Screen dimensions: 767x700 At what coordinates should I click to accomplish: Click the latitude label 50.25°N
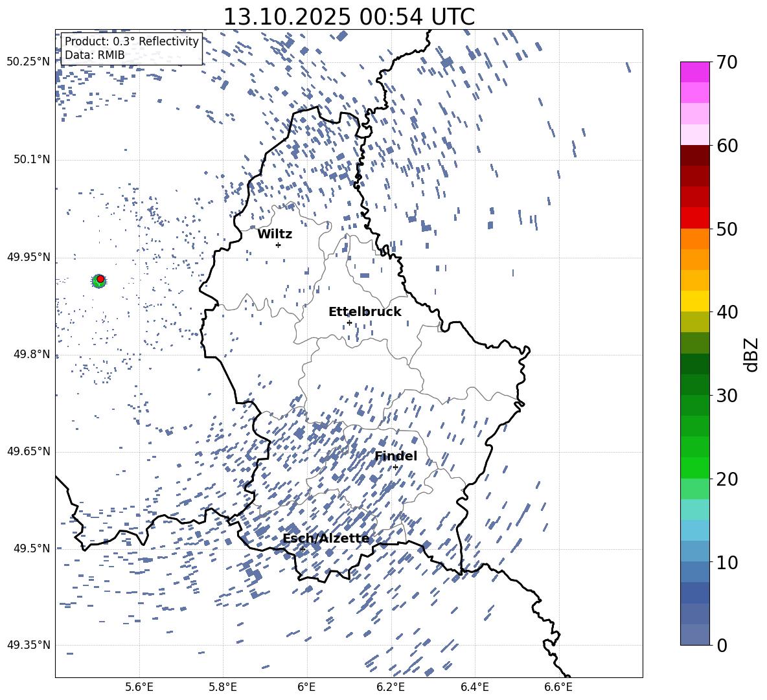29,62
